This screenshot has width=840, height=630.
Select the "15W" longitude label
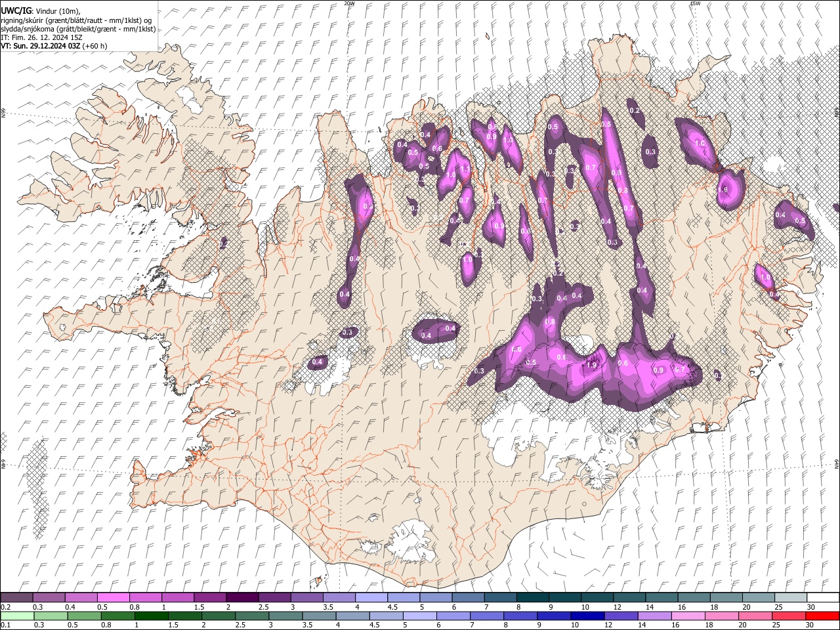pos(695,3)
